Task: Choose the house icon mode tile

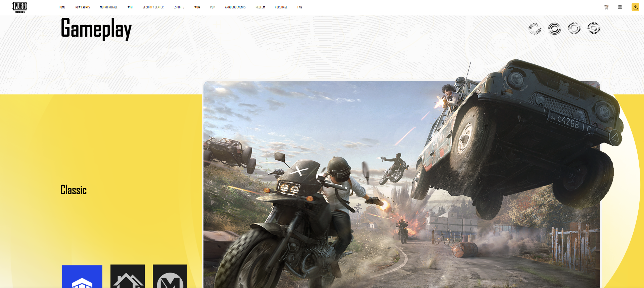Action: pyautogui.click(x=128, y=276)
